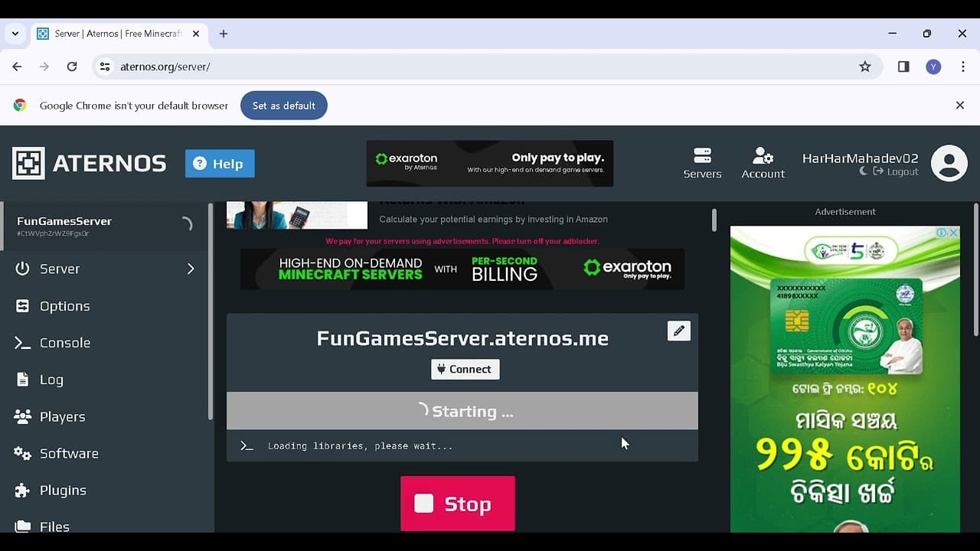Expand the Server submenu chevron

[191, 269]
